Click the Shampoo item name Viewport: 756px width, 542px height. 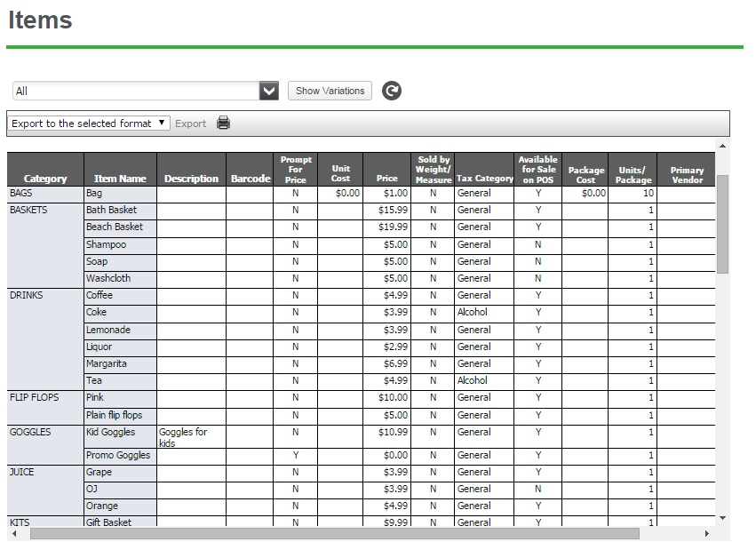[x=106, y=244]
